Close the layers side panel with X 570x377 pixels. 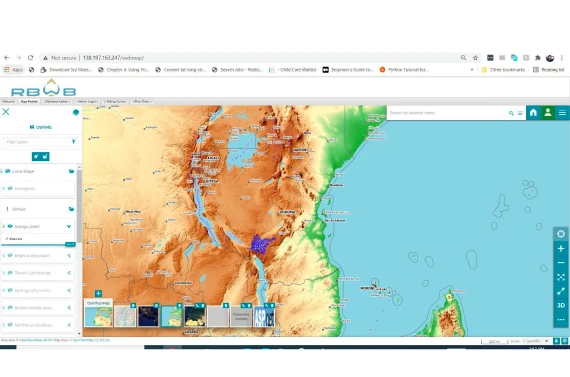pyautogui.click(x=6, y=112)
